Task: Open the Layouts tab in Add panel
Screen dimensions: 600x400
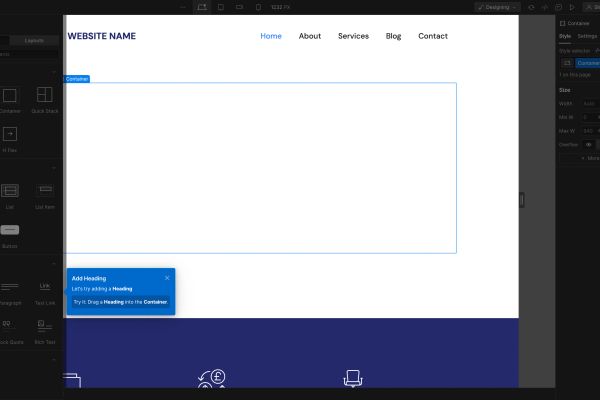Action: click(34, 40)
